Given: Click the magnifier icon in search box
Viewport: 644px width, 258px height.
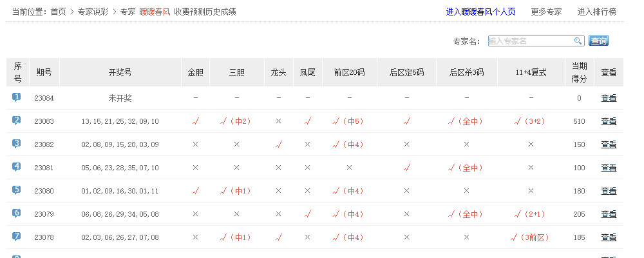Looking at the screenshot, I should pos(578,41).
